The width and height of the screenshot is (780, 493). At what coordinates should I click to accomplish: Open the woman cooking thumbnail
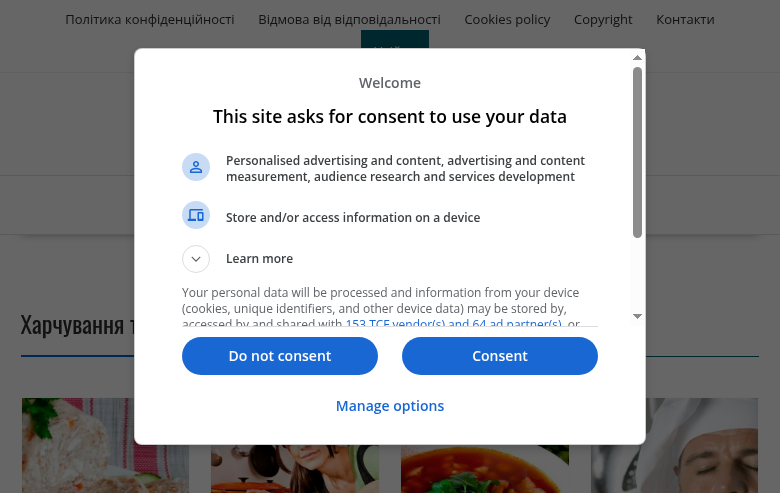[x=295, y=469]
